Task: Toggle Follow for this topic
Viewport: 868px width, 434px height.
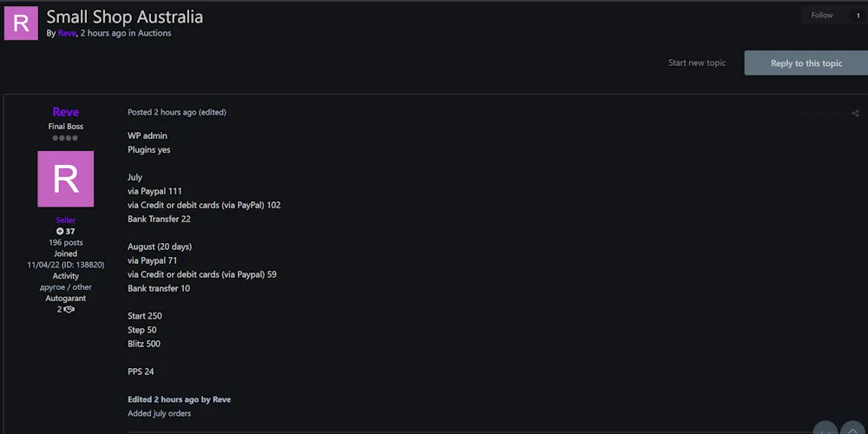Action: pyautogui.click(x=822, y=16)
